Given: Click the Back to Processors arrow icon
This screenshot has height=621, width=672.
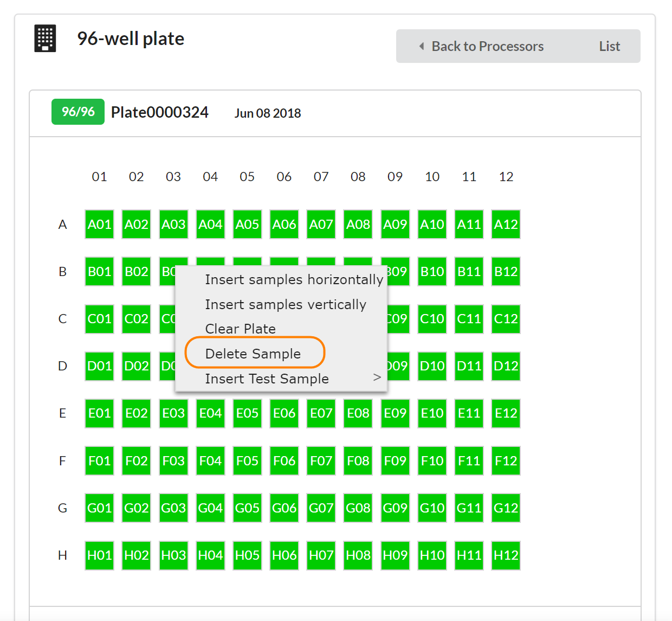Looking at the screenshot, I should (x=422, y=47).
